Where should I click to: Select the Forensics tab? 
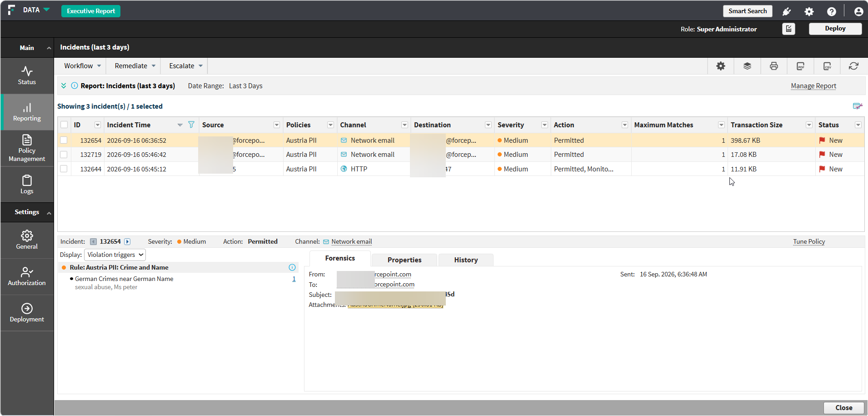click(340, 258)
